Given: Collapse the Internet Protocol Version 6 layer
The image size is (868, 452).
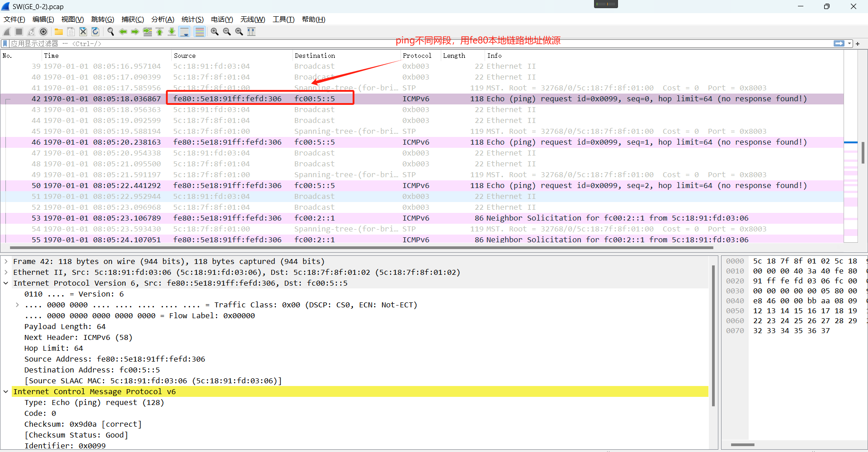Looking at the screenshot, I should point(6,283).
